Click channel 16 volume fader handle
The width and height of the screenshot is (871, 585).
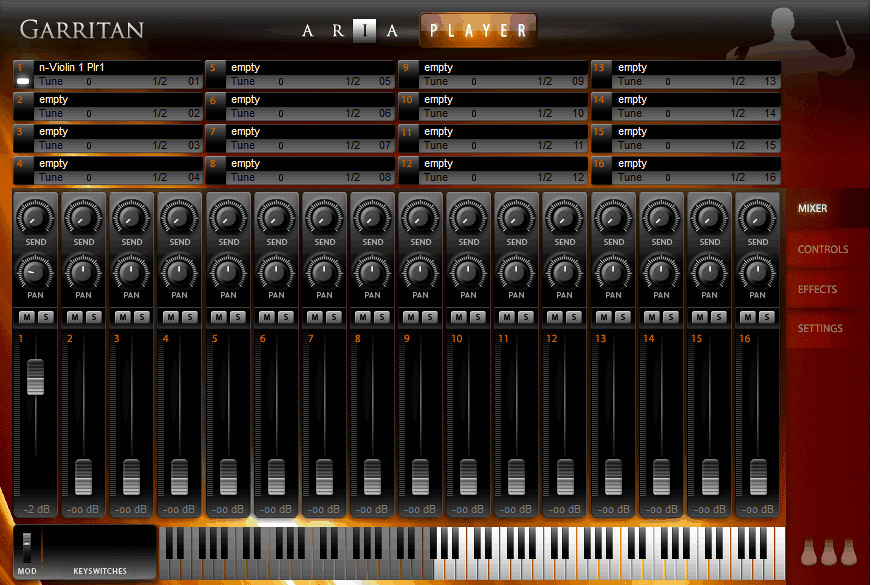pos(758,477)
